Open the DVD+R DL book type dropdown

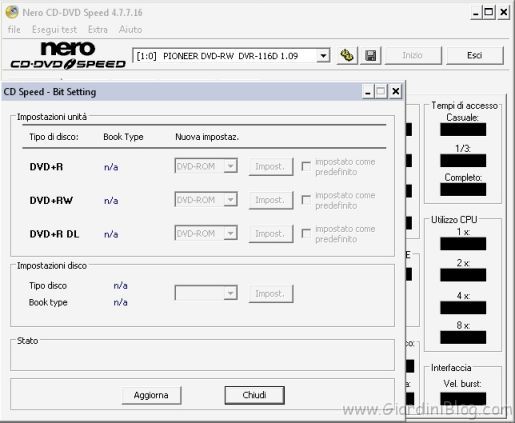pyautogui.click(x=231, y=233)
